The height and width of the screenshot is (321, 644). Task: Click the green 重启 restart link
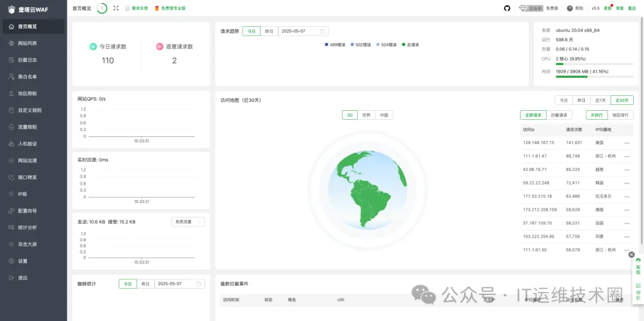tap(631, 8)
